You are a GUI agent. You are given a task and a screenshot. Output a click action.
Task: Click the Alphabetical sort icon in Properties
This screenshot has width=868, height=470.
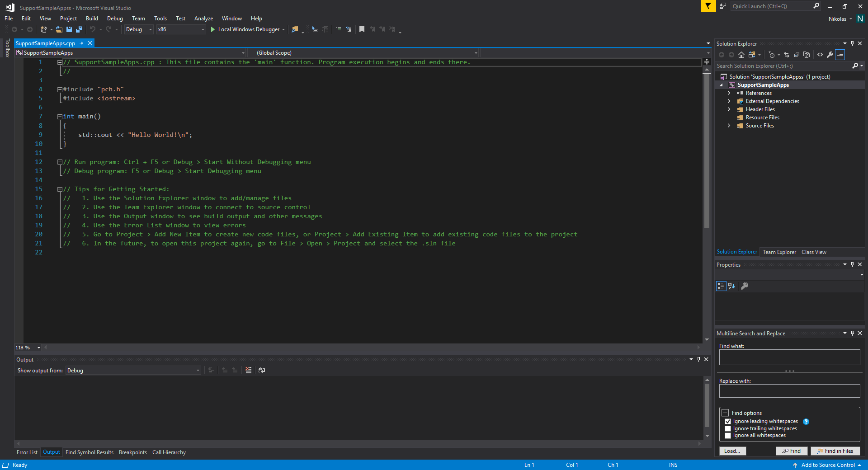[731, 286]
